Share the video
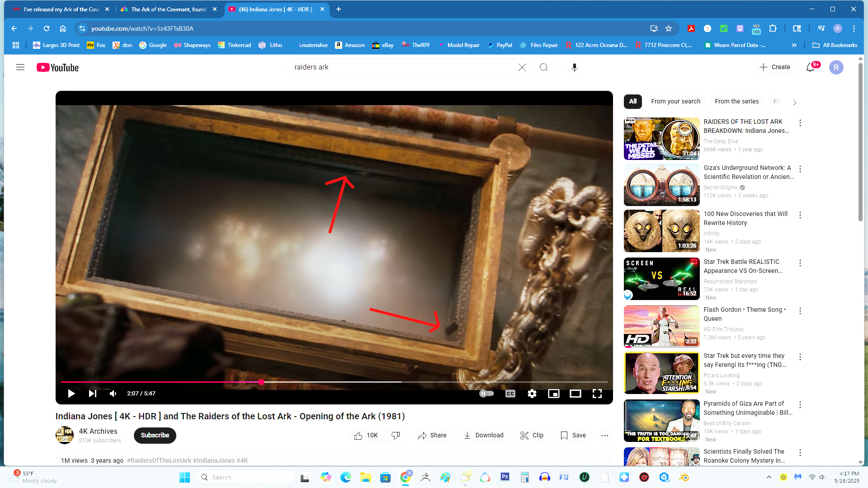This screenshot has width=868, height=488. pos(432,435)
